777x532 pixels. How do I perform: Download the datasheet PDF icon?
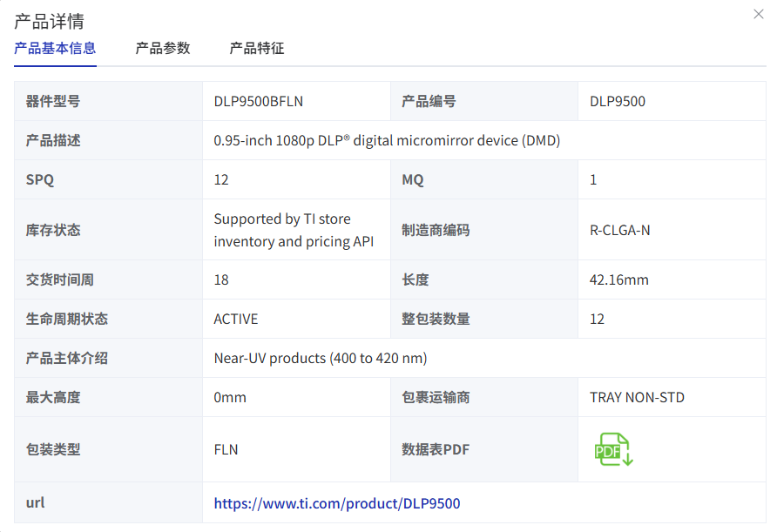click(x=613, y=449)
